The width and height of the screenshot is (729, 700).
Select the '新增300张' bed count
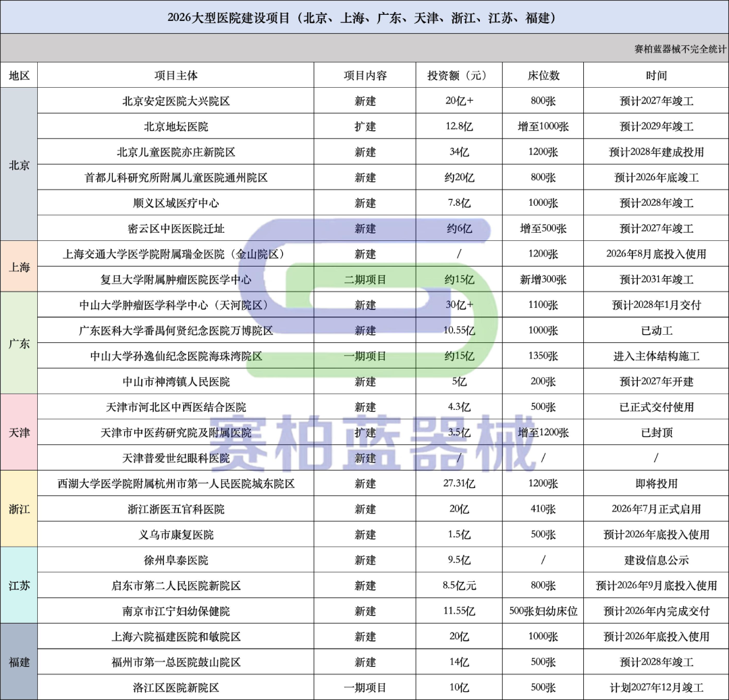tap(543, 279)
